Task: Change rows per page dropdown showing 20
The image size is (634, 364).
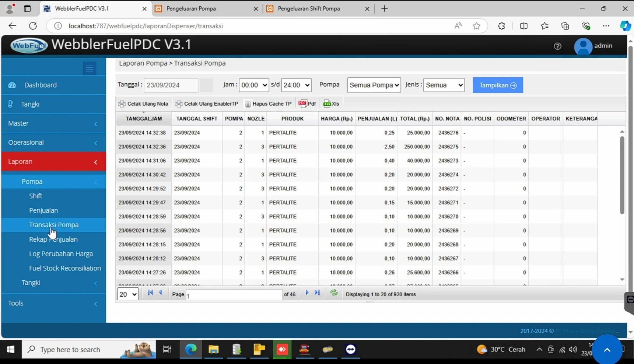Action: (128, 294)
